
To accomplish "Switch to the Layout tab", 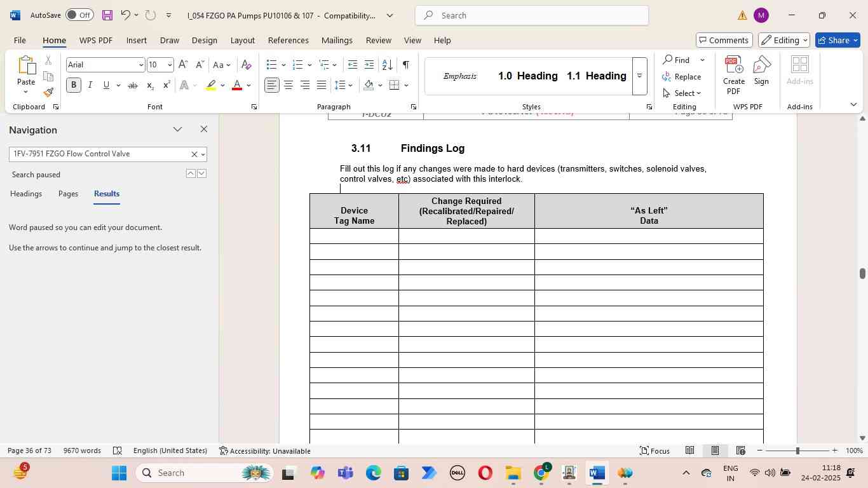I will pyautogui.click(x=242, y=40).
